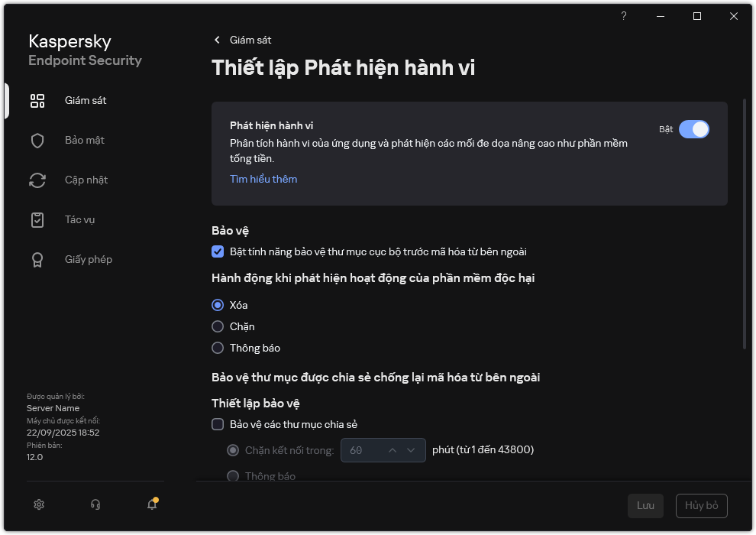Toggle the Phát hiện hành vi switch off

[x=693, y=129]
